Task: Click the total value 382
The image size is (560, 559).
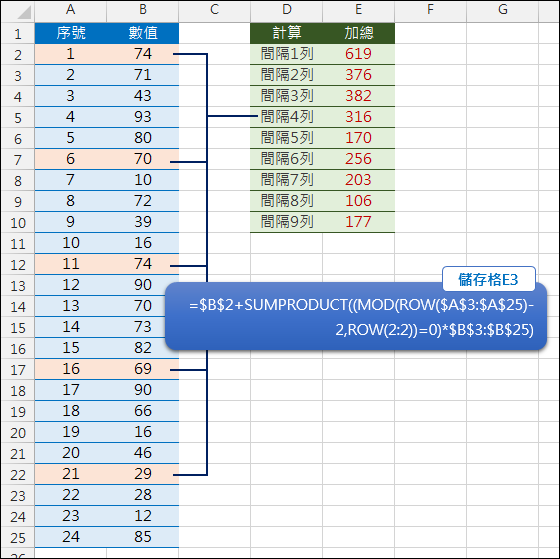Action: (359, 96)
